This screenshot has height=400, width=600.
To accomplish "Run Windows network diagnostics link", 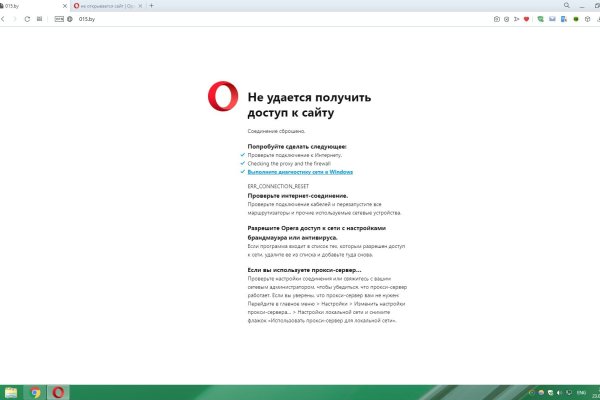I will tap(300, 172).
